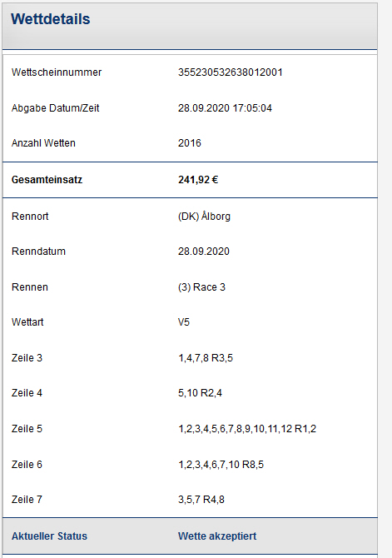Click Zeile 5 selection with twelve horses
This screenshot has height=558, width=392.
coord(247,429)
